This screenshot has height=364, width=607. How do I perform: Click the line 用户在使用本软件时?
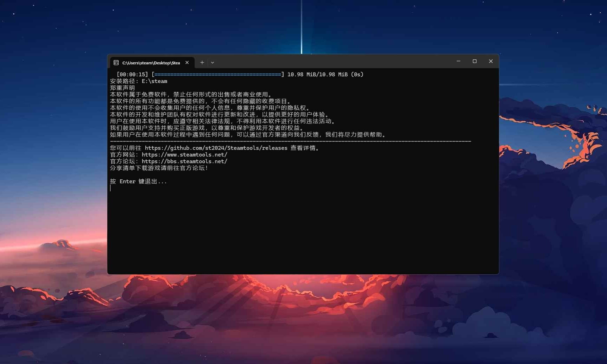pyautogui.click(x=223, y=121)
